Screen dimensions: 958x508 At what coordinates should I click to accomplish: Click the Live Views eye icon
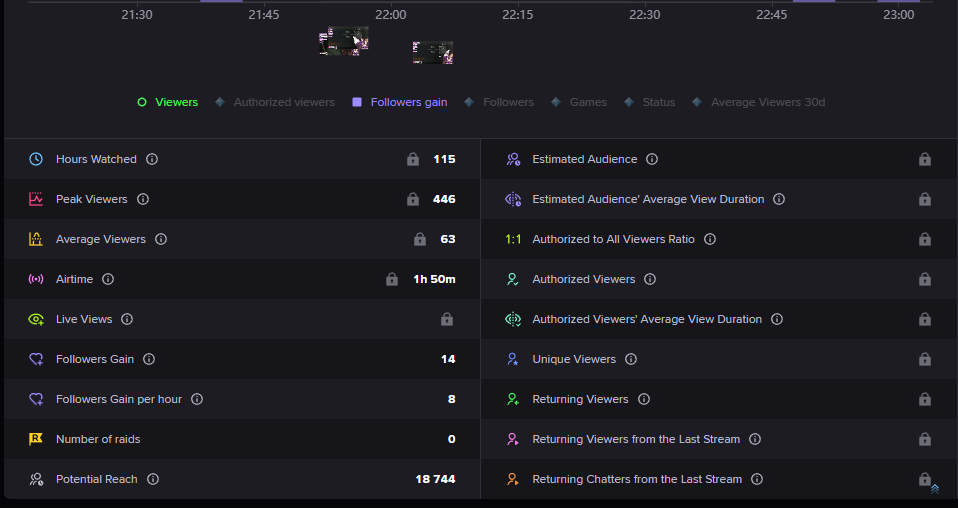[36, 319]
